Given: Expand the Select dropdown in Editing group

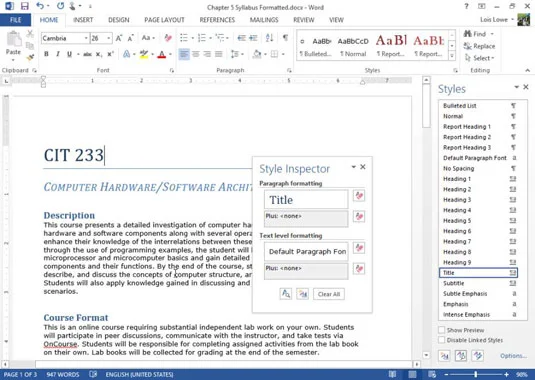Looking at the screenshot, I should (x=479, y=58).
